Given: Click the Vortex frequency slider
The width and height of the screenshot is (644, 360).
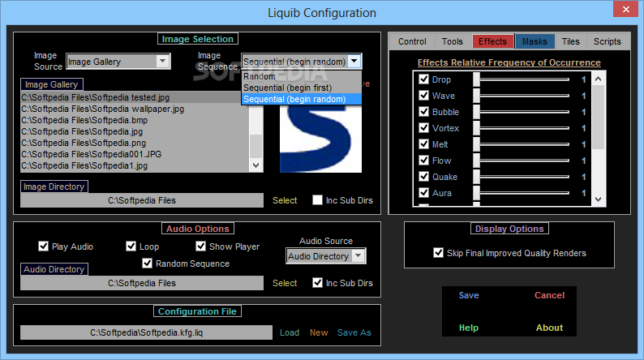Looking at the screenshot, I should (x=522, y=127).
